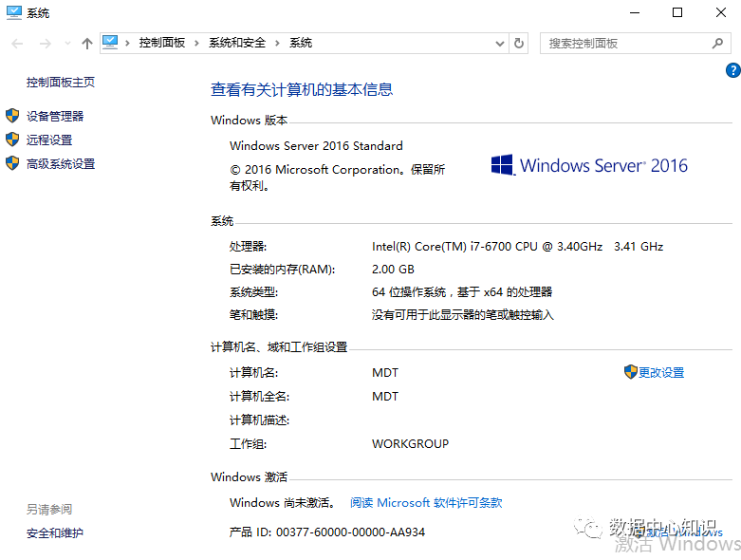
Task: Open 安全和维护 link
Action: (55, 533)
